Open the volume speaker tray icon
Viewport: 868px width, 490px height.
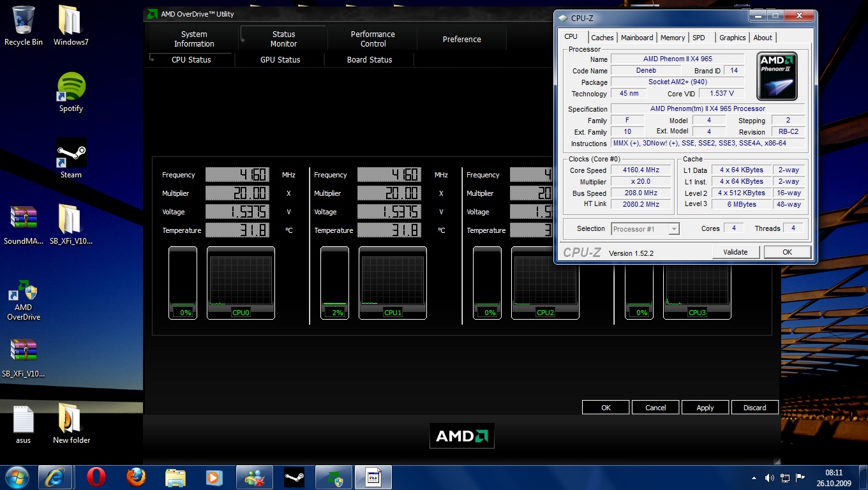770,478
